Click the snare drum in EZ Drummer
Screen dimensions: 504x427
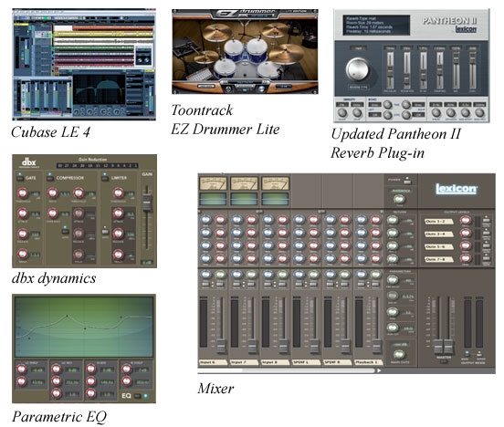(225, 68)
